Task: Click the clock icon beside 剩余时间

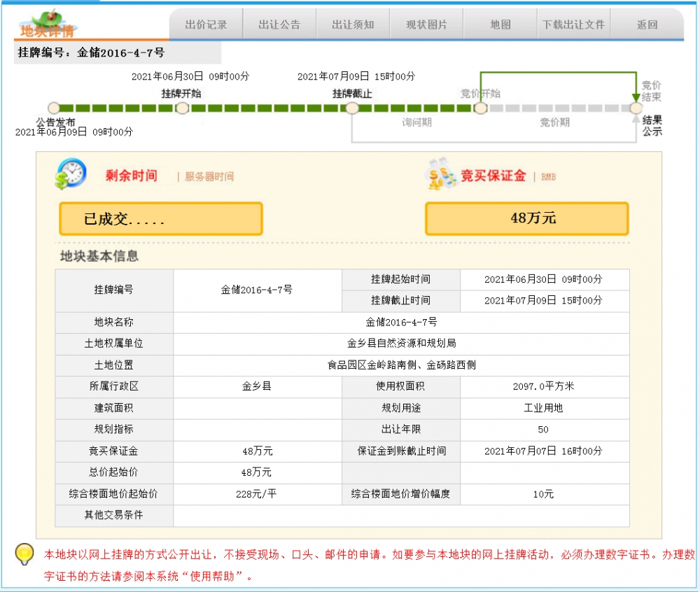Action: [x=71, y=174]
